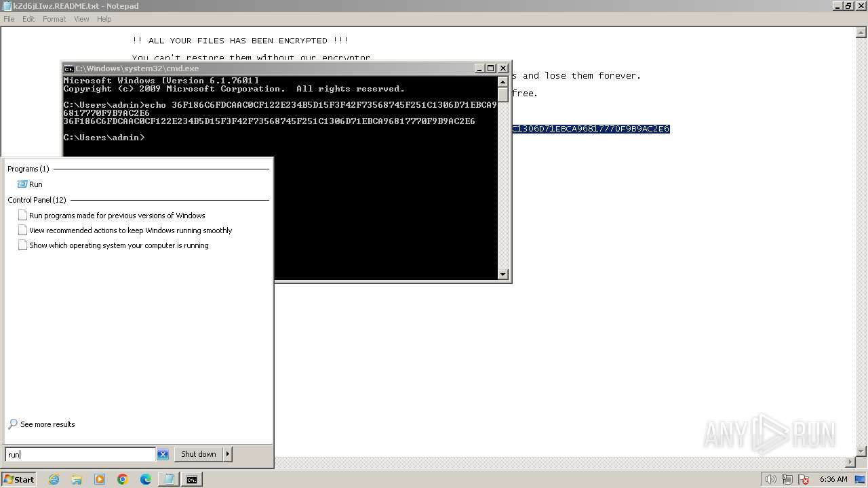The width and height of the screenshot is (868, 488).
Task: Click the C:\Users\admin> prompt line in cmd
Action: pyautogui.click(x=104, y=138)
